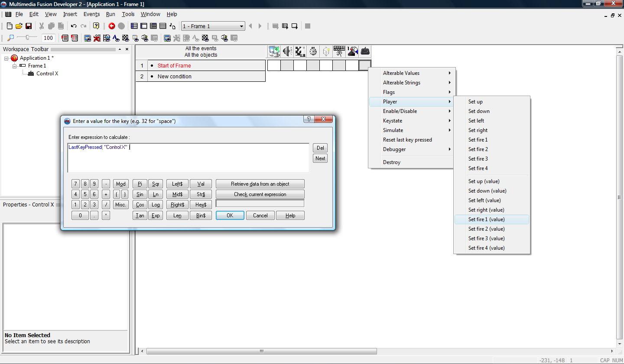Viewport: 624px width, 364px height.
Task: Click the Player 1 joystick icon
Action: point(352,51)
